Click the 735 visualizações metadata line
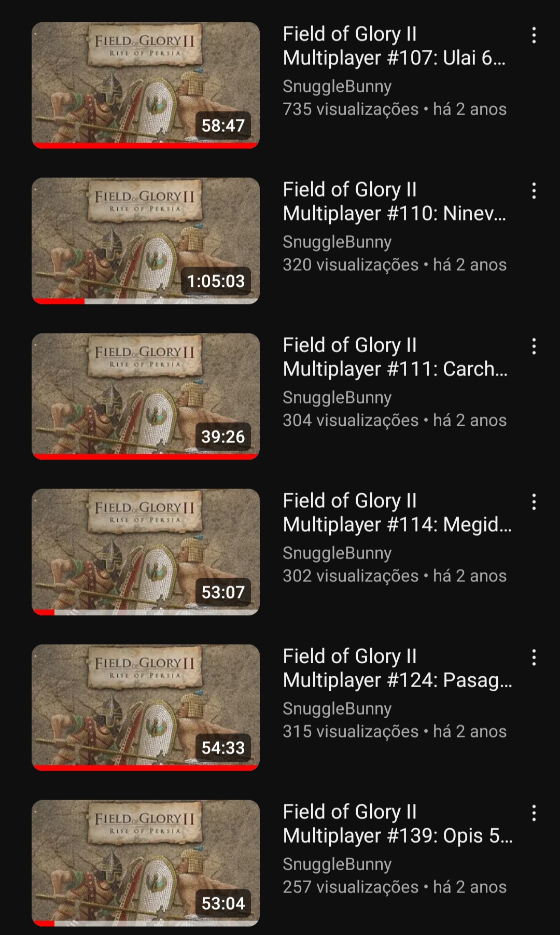The height and width of the screenshot is (935, 560). [x=395, y=109]
